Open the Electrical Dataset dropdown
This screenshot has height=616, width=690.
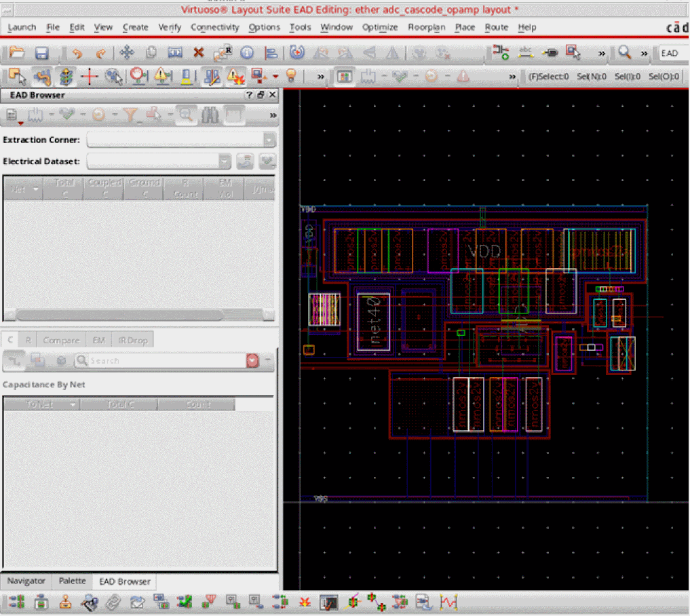pos(225,161)
